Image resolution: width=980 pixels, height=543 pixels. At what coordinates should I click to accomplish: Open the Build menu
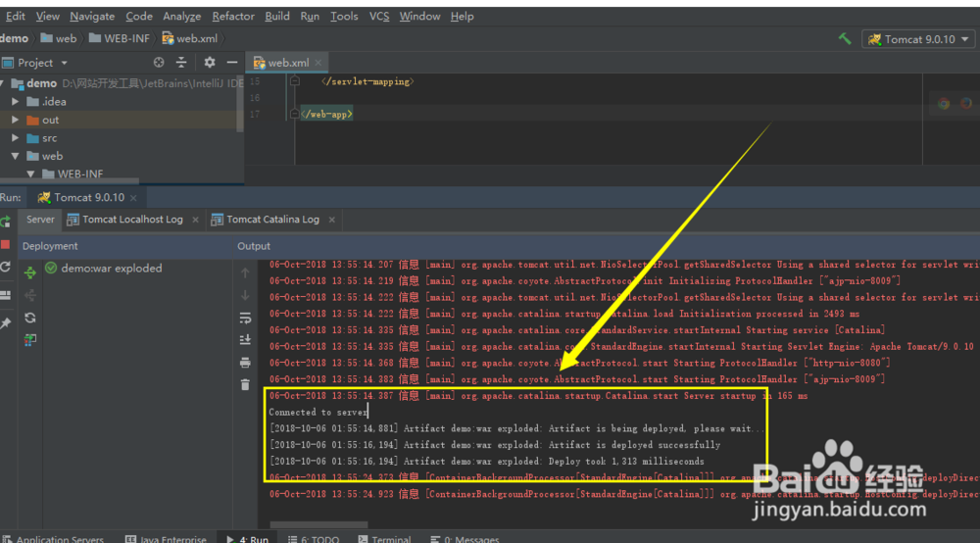click(277, 17)
